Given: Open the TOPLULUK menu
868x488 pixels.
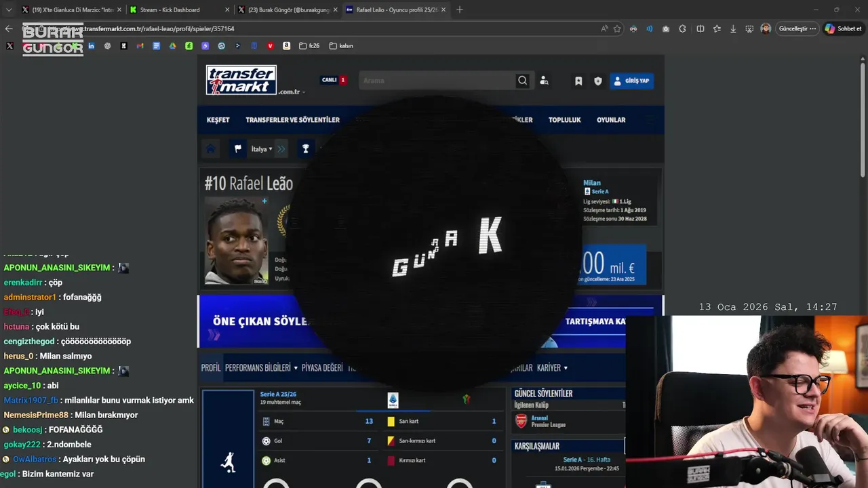Looking at the screenshot, I should pyautogui.click(x=565, y=120).
